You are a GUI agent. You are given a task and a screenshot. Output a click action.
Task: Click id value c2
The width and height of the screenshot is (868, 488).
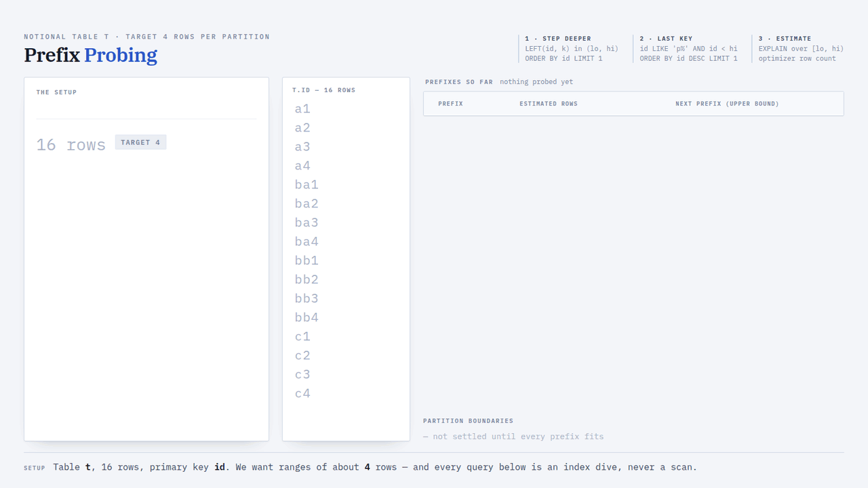click(x=302, y=355)
